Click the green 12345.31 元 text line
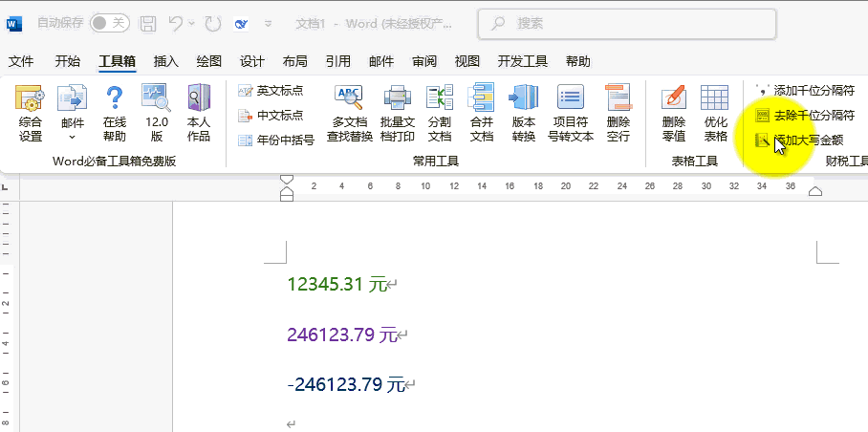Image resolution: width=868 pixels, height=432 pixels. pos(336,284)
